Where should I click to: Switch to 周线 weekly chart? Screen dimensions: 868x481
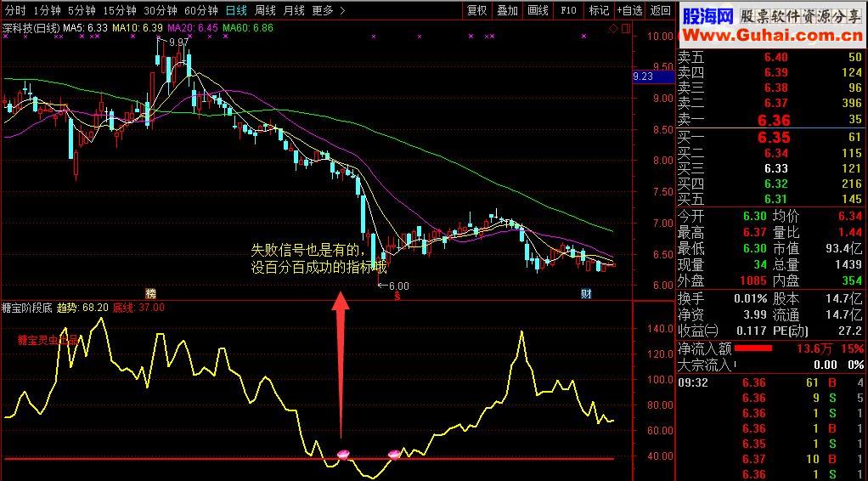(266, 10)
